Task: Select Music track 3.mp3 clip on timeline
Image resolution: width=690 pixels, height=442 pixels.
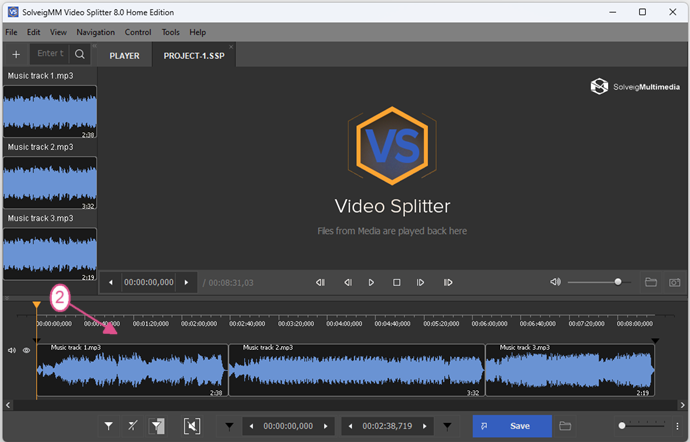Action: [x=570, y=370]
